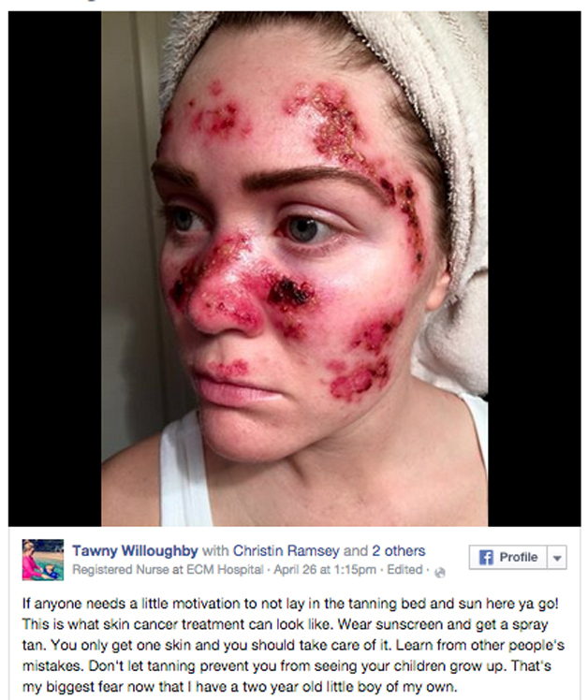The height and width of the screenshot is (700, 588).
Task: Open the main posted photo
Action: click(294, 269)
